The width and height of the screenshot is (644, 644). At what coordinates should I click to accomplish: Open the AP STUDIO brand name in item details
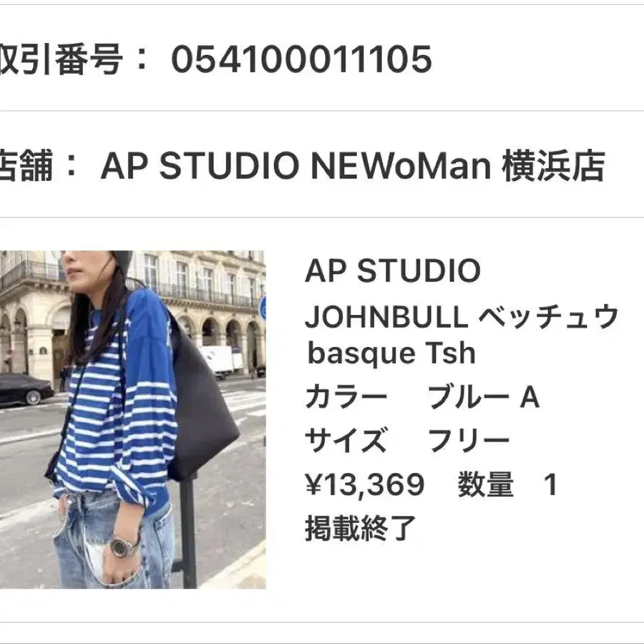[393, 270]
